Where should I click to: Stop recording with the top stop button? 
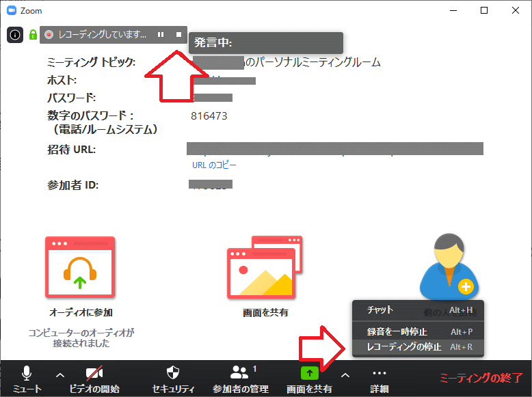178,35
